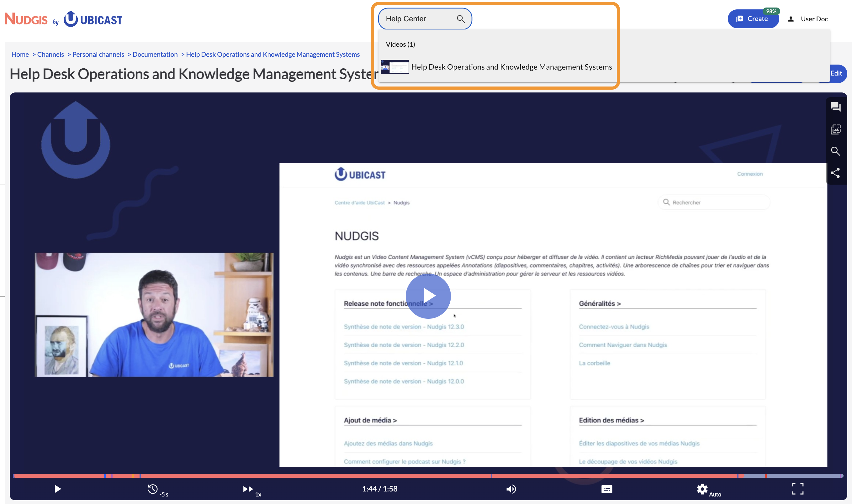Click the search result video thumbnail
This screenshot has height=504, width=852.
[x=395, y=67]
